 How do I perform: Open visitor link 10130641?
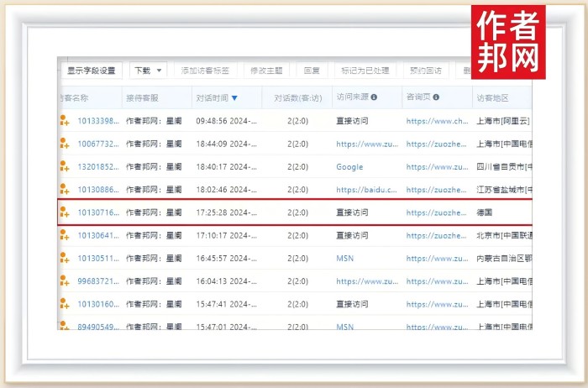pyautogui.click(x=98, y=236)
